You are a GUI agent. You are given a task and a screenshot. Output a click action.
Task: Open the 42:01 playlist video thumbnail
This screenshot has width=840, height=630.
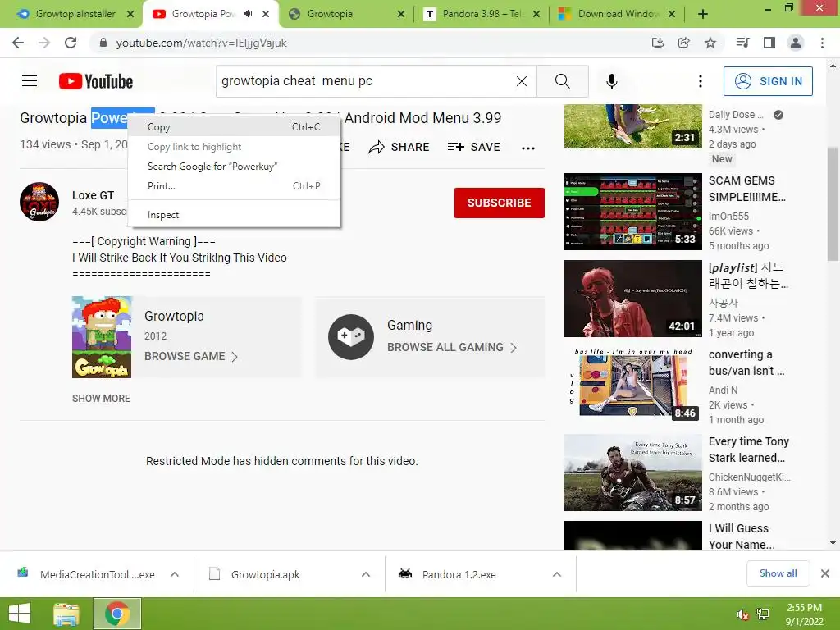coord(632,299)
